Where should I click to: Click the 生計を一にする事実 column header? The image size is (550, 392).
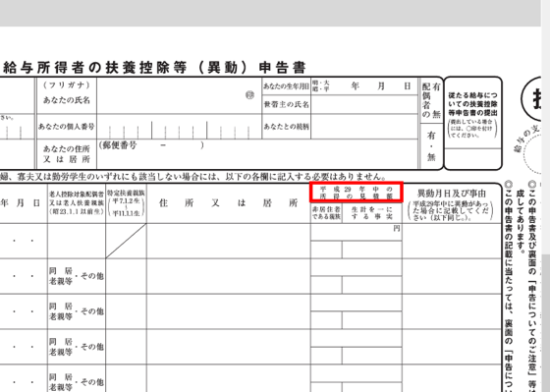(372, 213)
